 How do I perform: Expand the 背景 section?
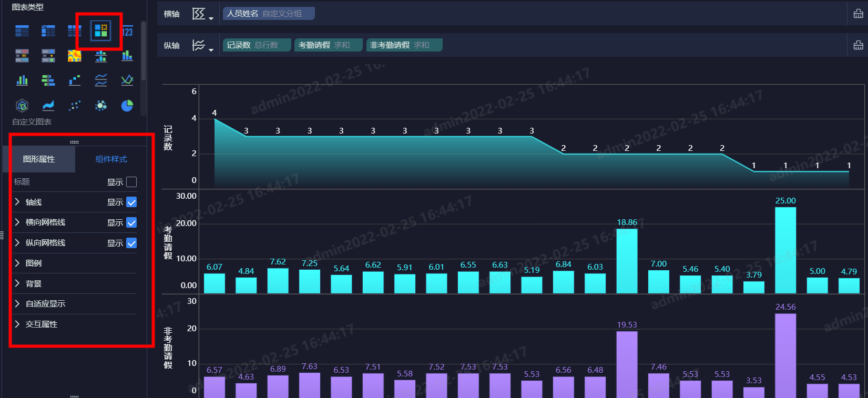tap(17, 283)
